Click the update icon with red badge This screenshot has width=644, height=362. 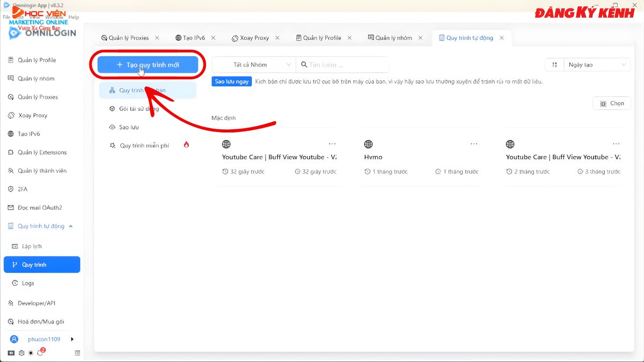[x=41, y=353]
